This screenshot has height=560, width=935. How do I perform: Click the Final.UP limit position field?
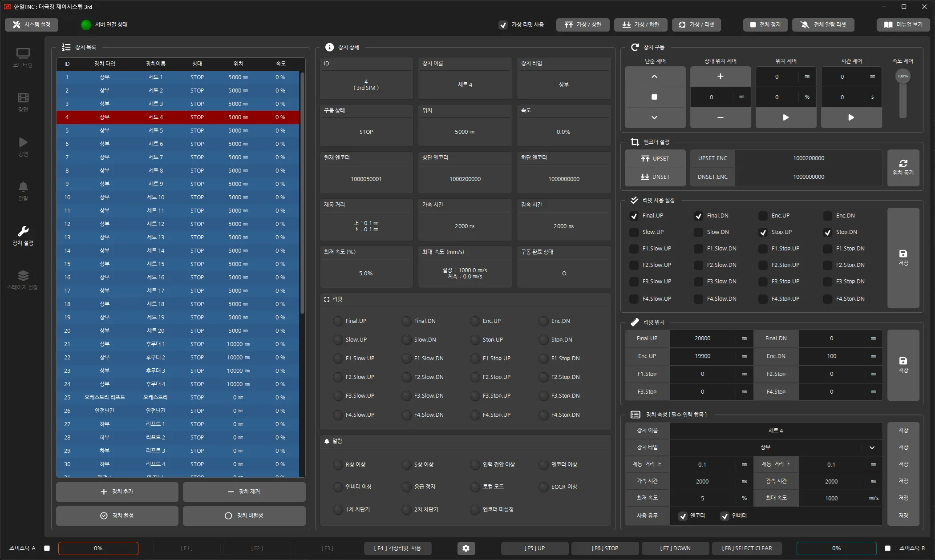point(702,338)
